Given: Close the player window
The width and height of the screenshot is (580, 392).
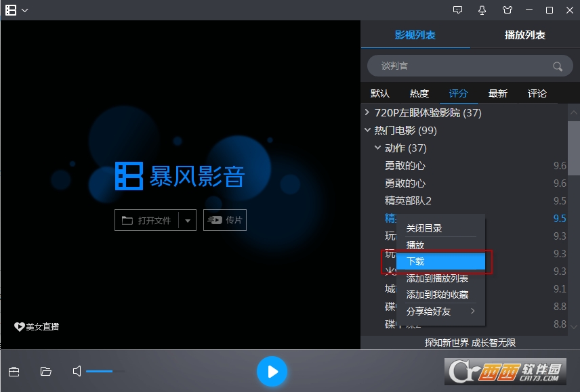Looking at the screenshot, I should click(x=570, y=10).
